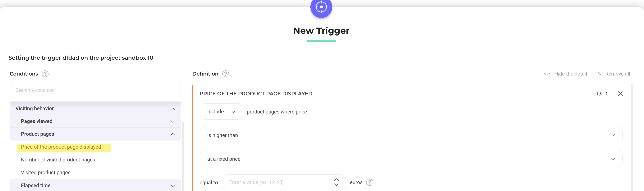This screenshot has width=644, height=191.
Task: Increase the price value with the up arrow
Action: [336, 180]
